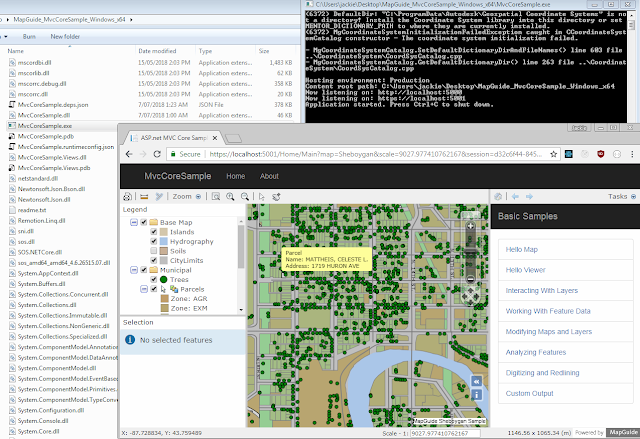Open the Hello Viewer sample link
This screenshot has height=439, width=640.
click(525, 270)
